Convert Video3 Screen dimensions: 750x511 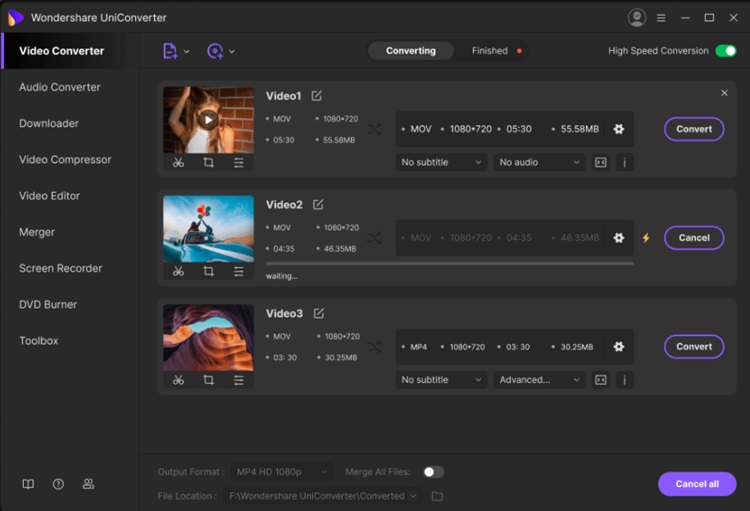click(694, 346)
